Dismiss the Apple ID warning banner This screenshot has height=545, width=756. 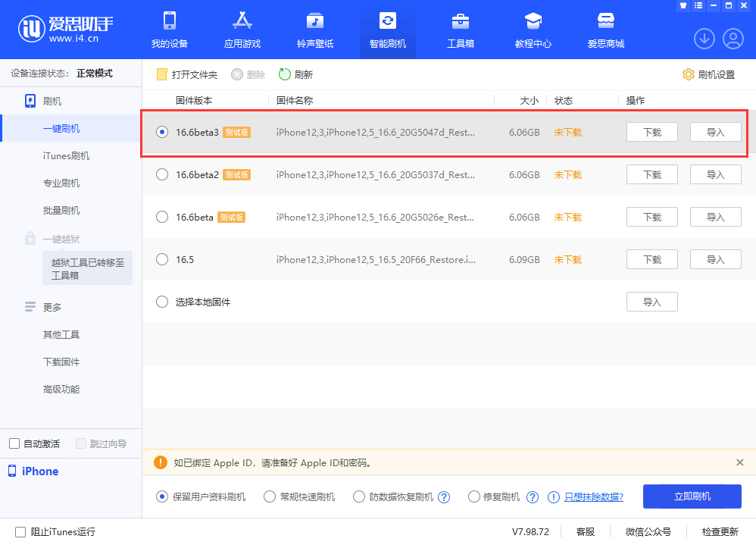point(739,462)
